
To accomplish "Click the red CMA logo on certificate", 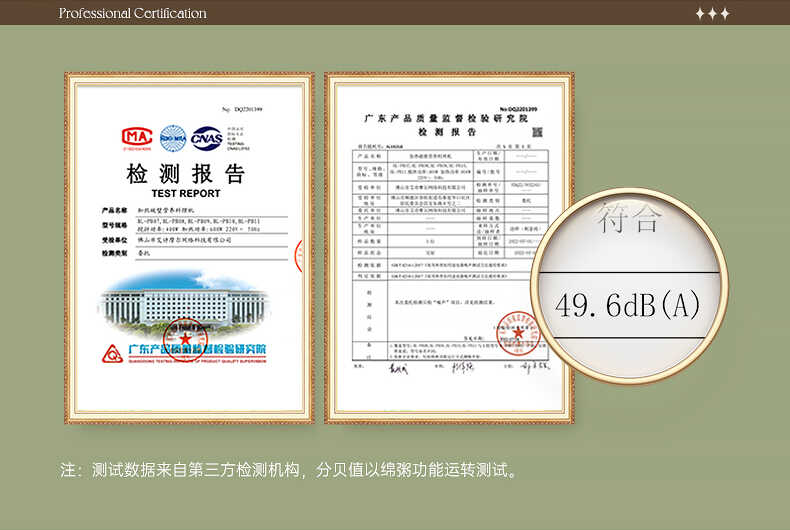I will tap(137, 139).
